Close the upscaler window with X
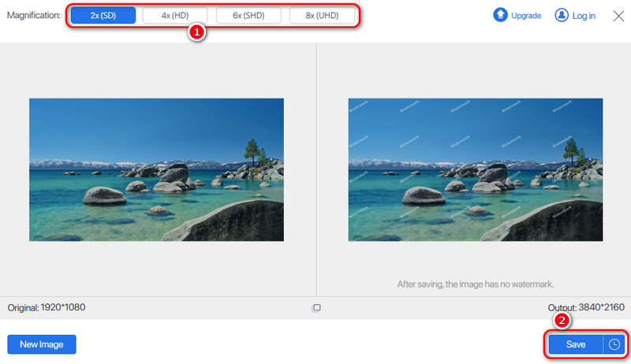This screenshot has width=631, height=364. (618, 15)
